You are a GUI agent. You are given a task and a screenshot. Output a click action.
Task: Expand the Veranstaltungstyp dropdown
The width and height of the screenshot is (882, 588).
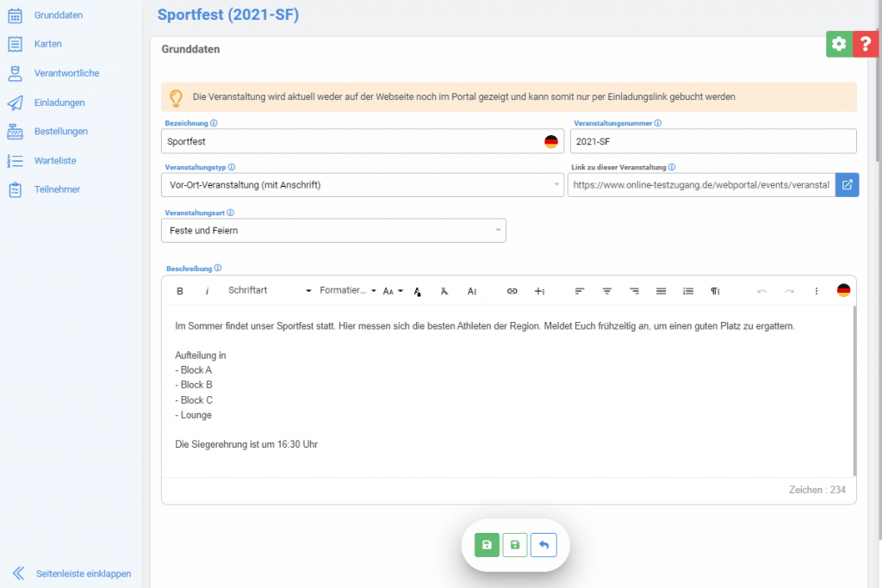(x=362, y=185)
